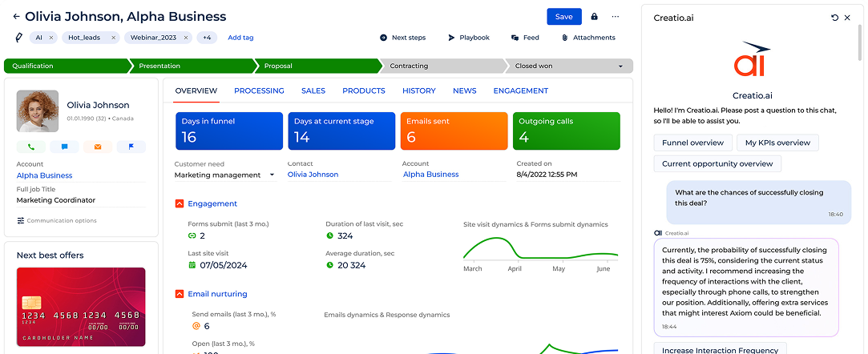Choose the Funnel overview suggestion

[x=693, y=143]
